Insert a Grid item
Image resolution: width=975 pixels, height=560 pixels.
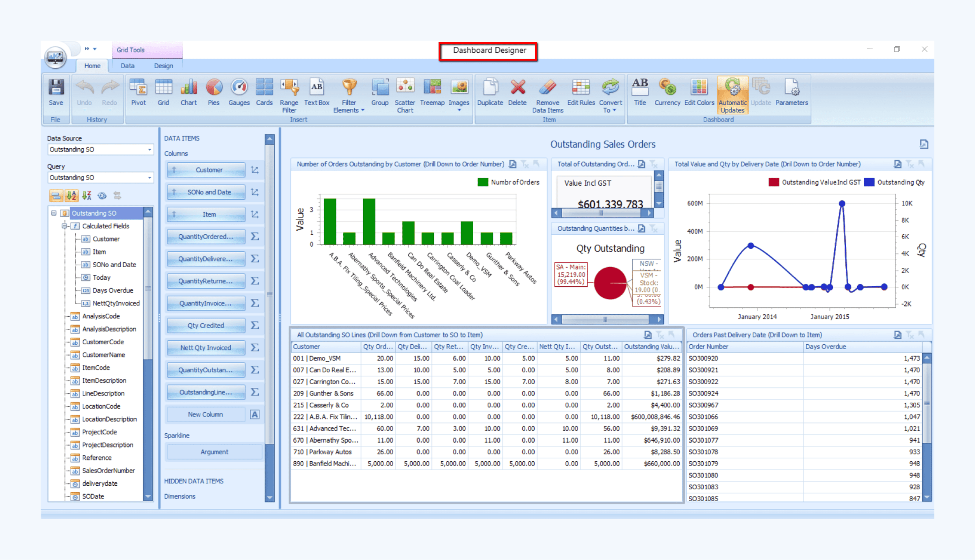pos(163,93)
